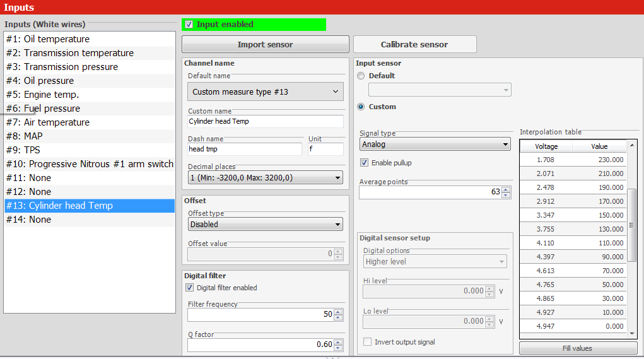This screenshot has width=644, height=359.
Task: Open the Default name dropdown
Action: (266, 92)
